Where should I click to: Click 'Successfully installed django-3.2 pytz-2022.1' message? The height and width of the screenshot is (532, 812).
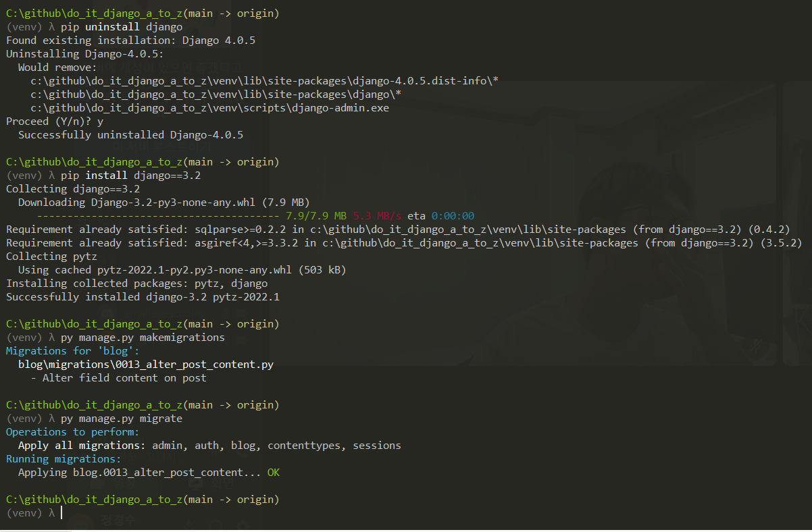tap(143, 297)
